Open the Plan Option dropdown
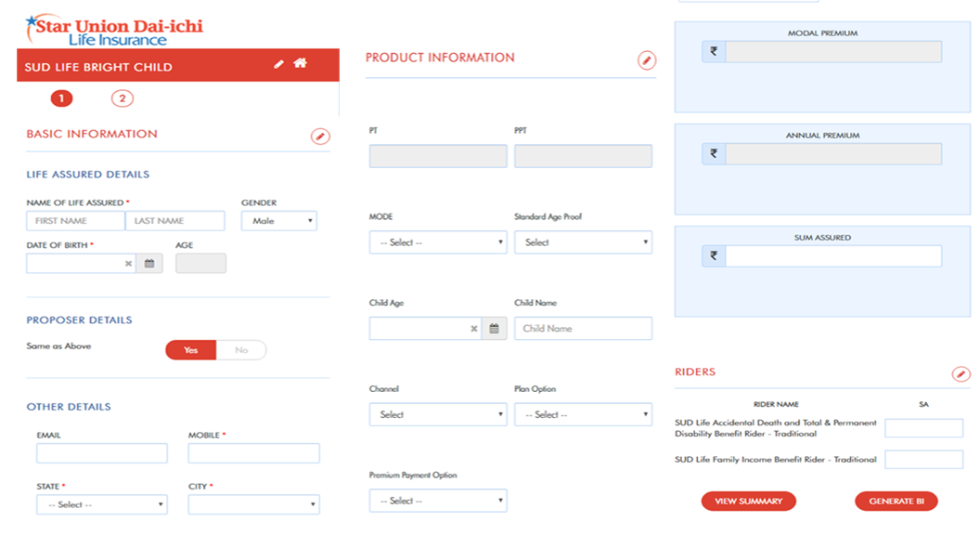This screenshot has height=535, width=980. point(583,414)
